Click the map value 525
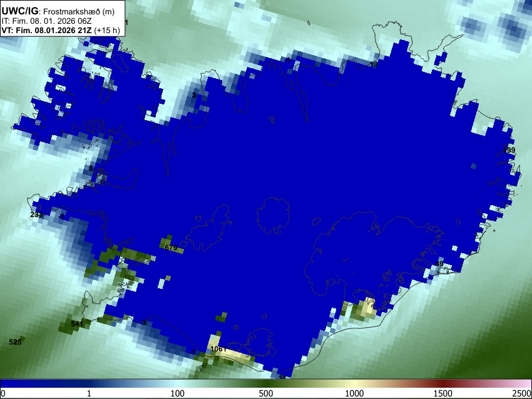Image resolution: width=532 pixels, height=399 pixels. 15,341
